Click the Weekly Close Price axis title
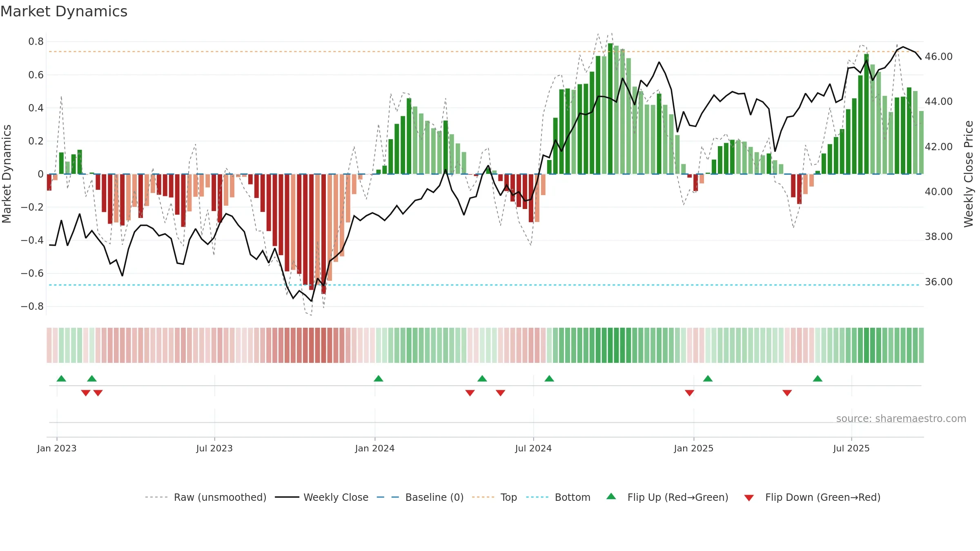Screen dimensions: 980x551 click(x=969, y=174)
